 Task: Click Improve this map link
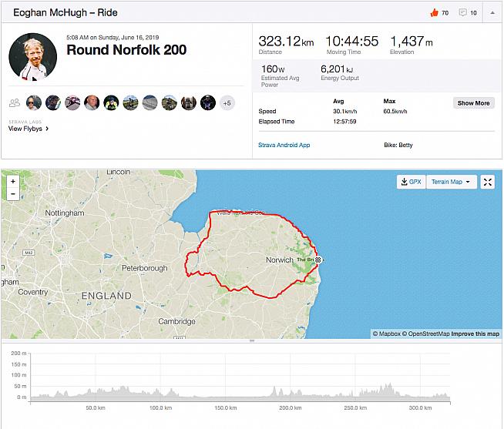click(x=475, y=333)
